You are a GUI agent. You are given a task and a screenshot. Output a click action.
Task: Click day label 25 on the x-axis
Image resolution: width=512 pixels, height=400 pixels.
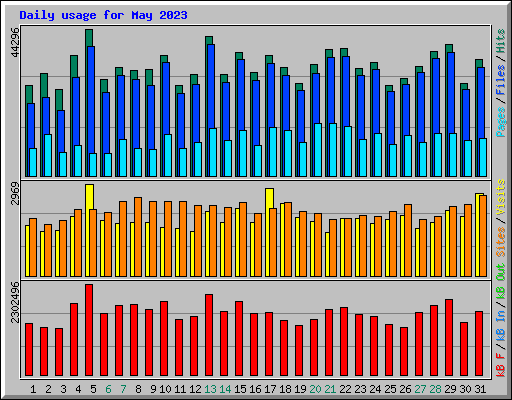[x=390, y=389]
